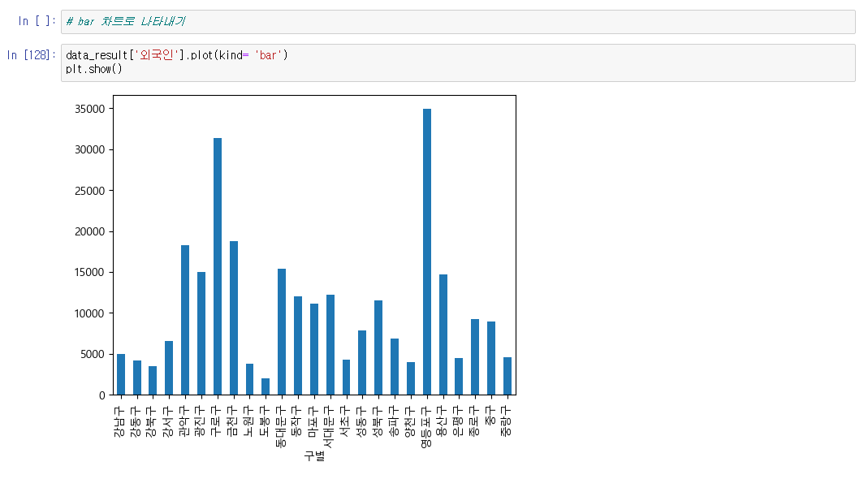
Task: Click the 'plt.show()' line in the code cell
Action: tap(93, 69)
